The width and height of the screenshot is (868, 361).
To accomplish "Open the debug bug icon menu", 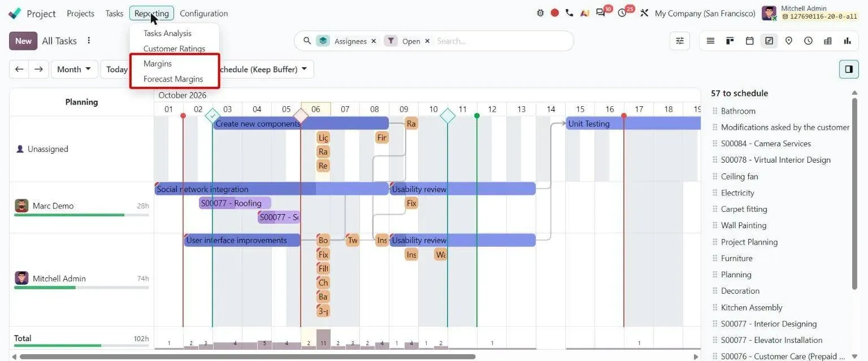I will pyautogui.click(x=541, y=13).
